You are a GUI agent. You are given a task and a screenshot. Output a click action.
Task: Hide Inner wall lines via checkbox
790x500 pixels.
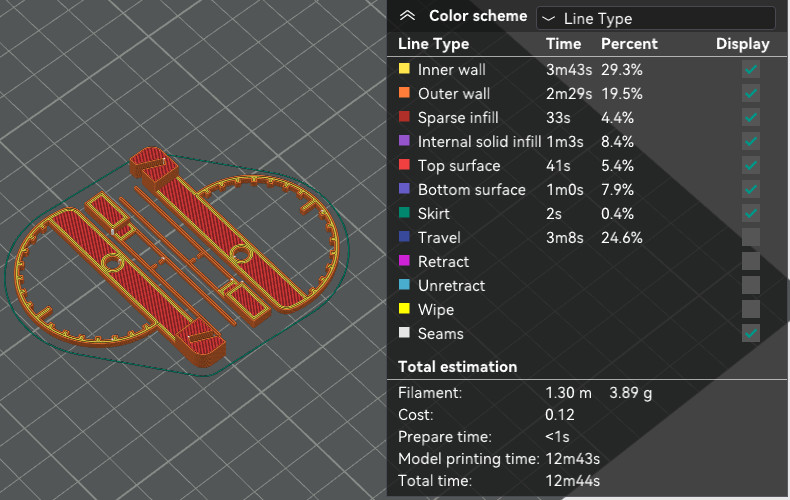(x=751, y=70)
